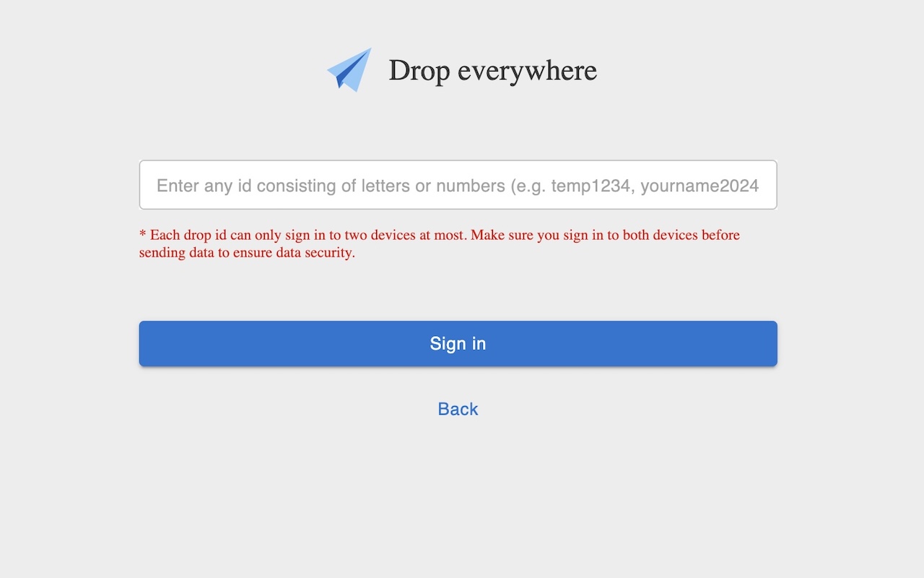Viewport: 924px width, 578px height.
Task: Click the asterisk starting the red notice
Action: 141,235
